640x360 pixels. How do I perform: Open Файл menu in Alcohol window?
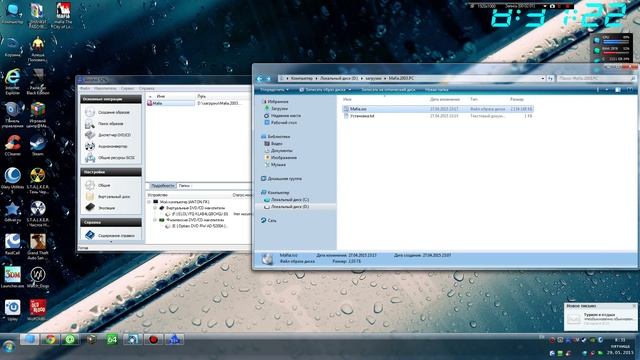(x=85, y=89)
